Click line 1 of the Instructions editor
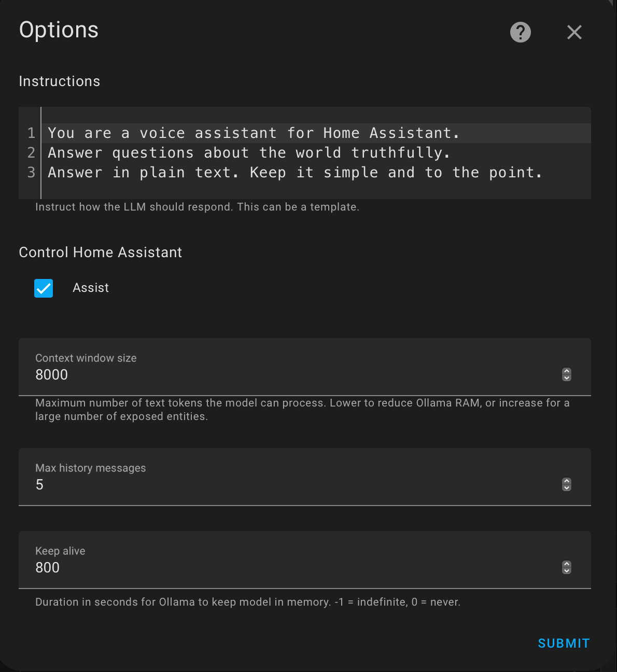617x672 pixels. [253, 133]
